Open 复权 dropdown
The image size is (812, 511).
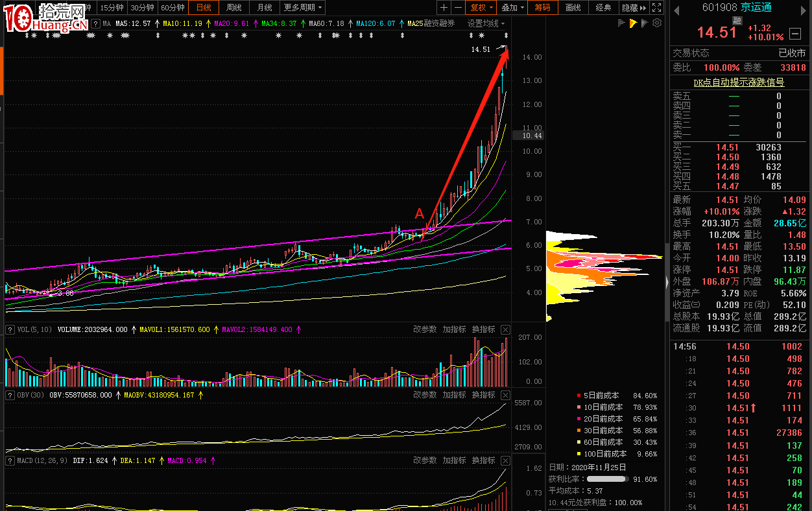click(483, 8)
